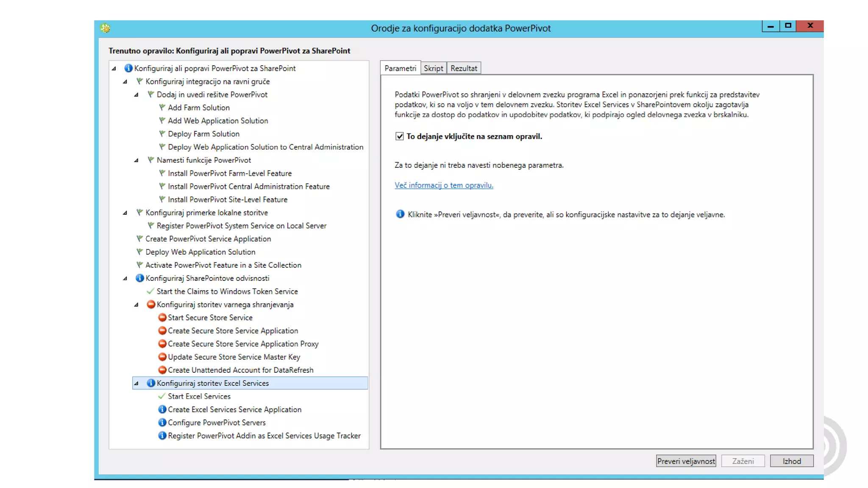Collapse Konfiguriraj integracijo na ravni gruče node
868x488 pixels.
pos(125,81)
